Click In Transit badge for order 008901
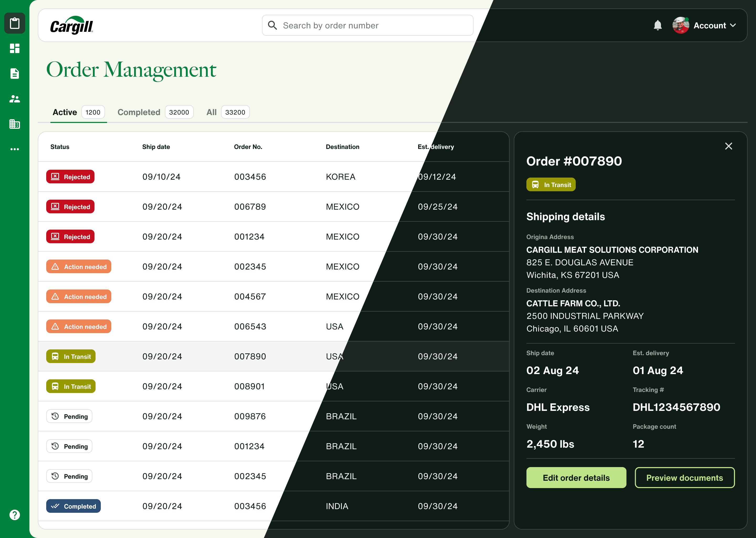Screen dimensions: 756x538 pos(71,386)
